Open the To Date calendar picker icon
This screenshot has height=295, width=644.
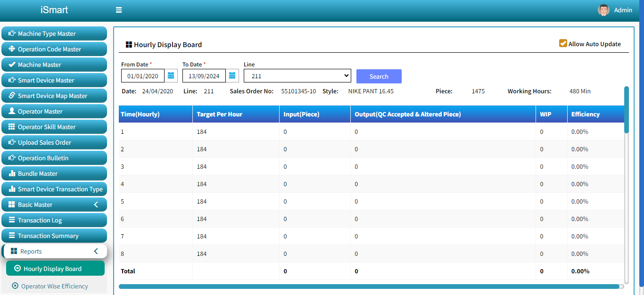tap(232, 76)
